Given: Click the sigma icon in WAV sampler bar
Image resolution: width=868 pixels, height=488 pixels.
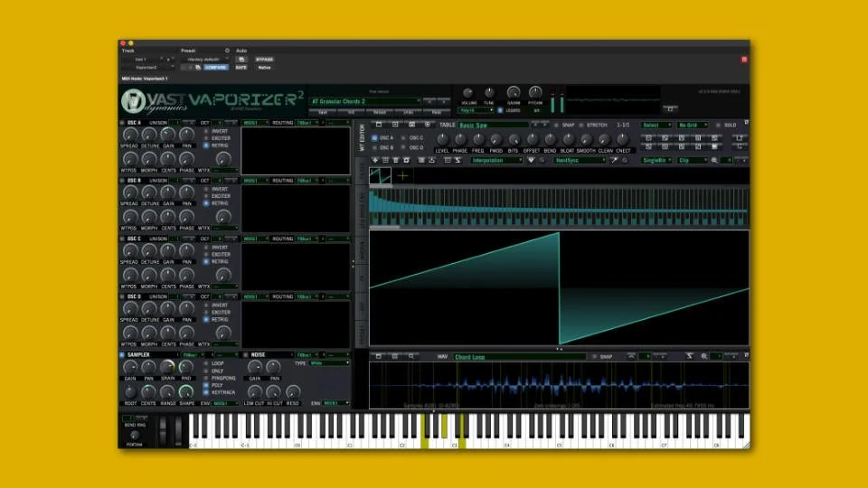Looking at the screenshot, I should [x=690, y=356].
